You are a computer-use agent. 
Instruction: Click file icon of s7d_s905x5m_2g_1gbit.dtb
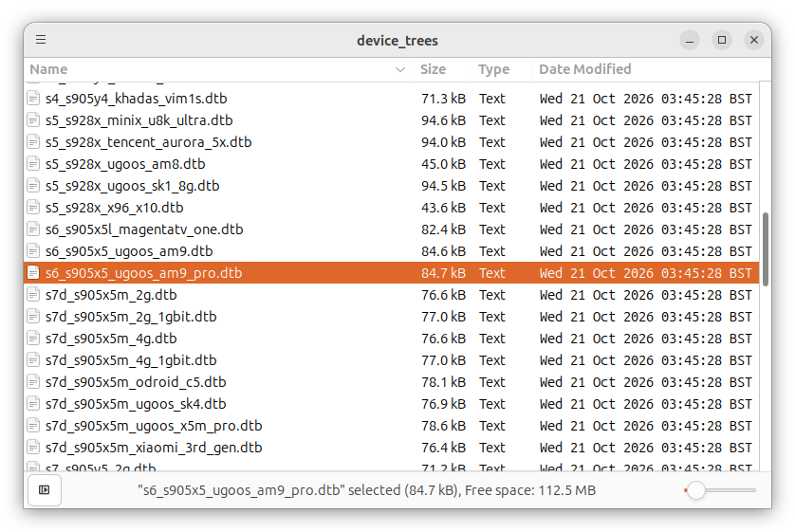point(33,316)
